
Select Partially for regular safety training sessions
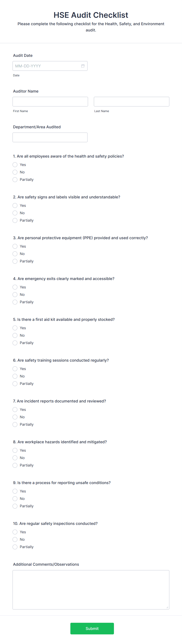coord(15,384)
